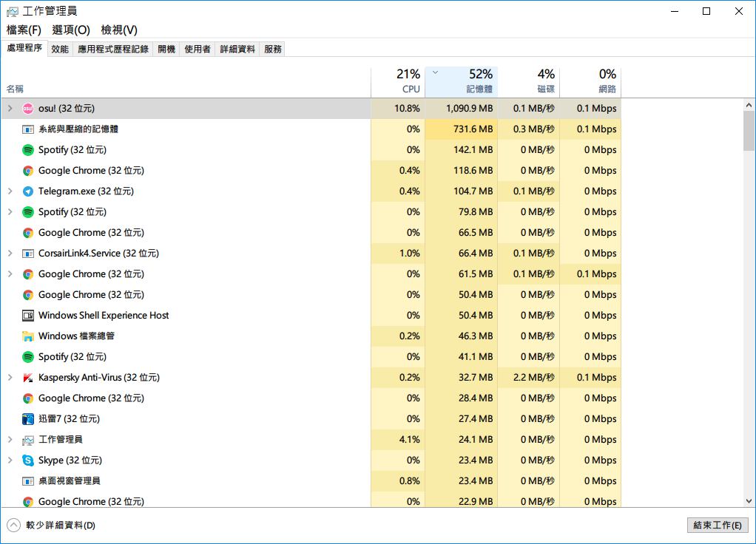Screen dimensions: 756x544
Task: Click the 迅雷7 process icon
Action: [28, 419]
